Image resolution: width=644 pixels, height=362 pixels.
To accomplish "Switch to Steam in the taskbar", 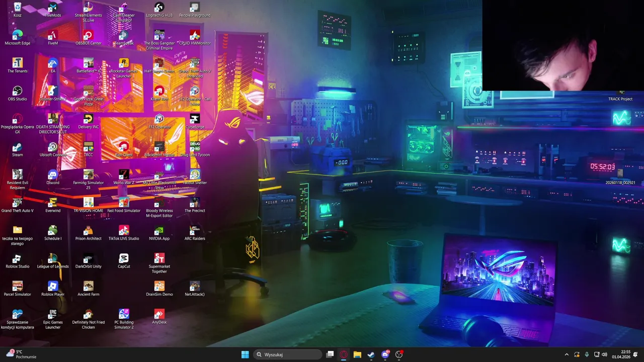I will [x=371, y=354].
